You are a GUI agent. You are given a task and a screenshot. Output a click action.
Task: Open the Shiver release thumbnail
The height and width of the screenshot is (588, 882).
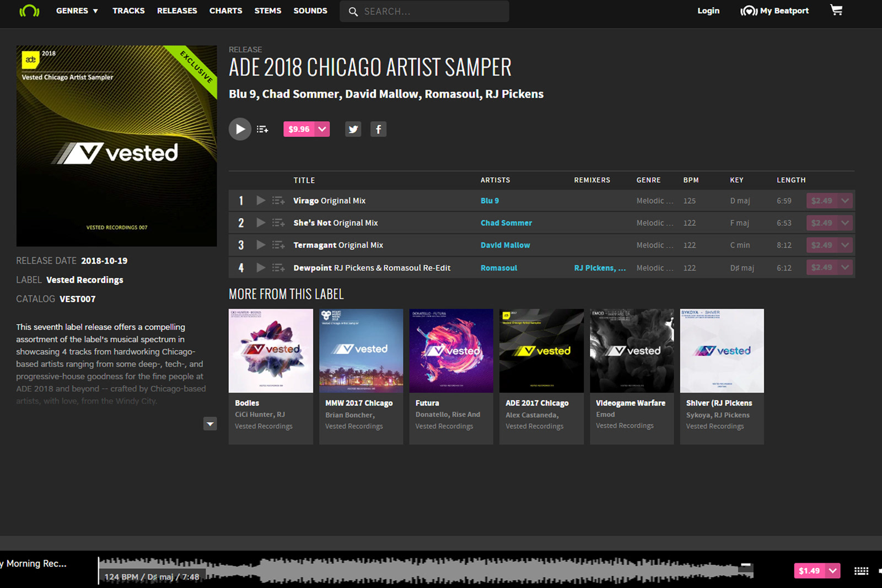[722, 350]
